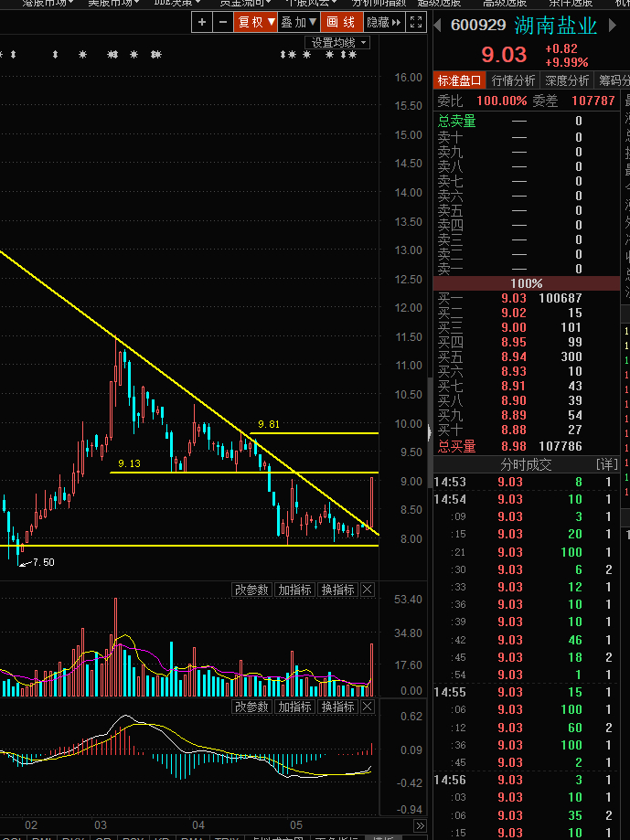Click the stock code 600929
This screenshot has height=840, width=630.
pos(478,25)
